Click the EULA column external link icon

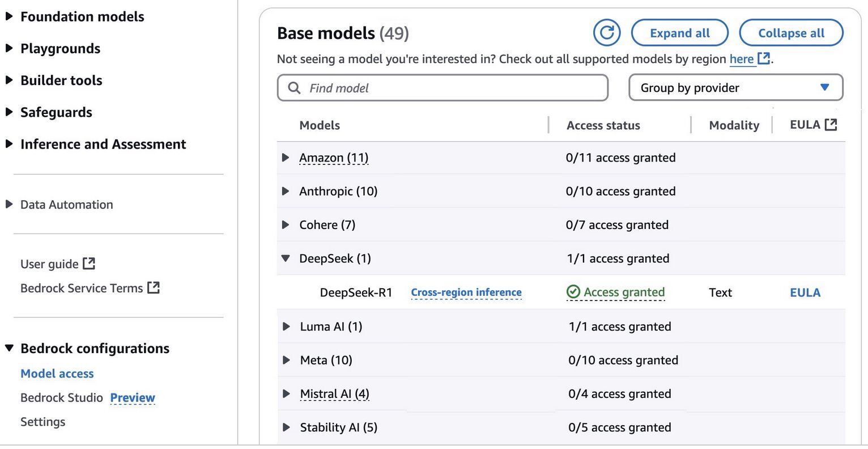pos(831,125)
